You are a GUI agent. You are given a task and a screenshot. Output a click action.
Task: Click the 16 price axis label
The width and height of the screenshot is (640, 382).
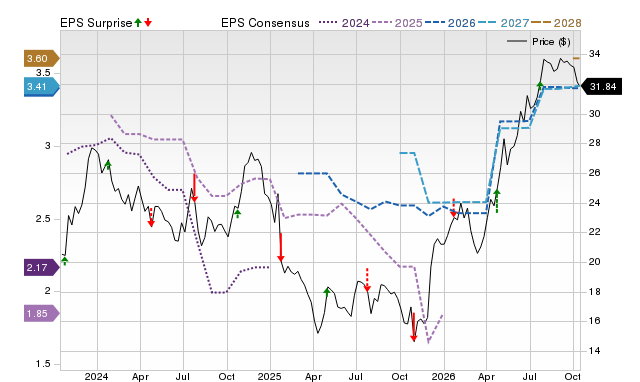(x=595, y=321)
